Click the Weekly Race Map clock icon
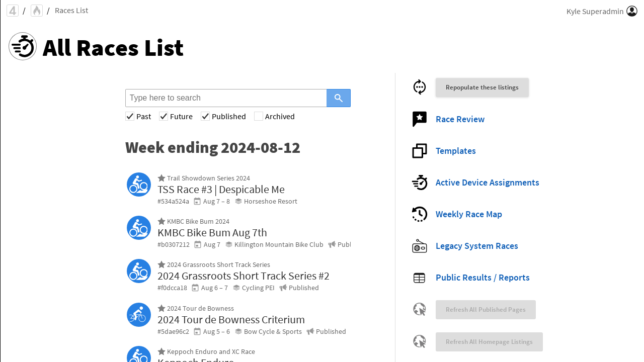Screen dimensions: 644x362 click(x=420, y=214)
